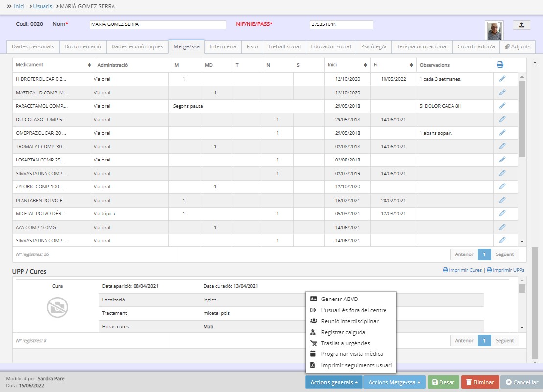Screen dimensions: 543x392
Task: Edit SIMVASTATINA row started 02/07/2019
Action: click(502, 173)
